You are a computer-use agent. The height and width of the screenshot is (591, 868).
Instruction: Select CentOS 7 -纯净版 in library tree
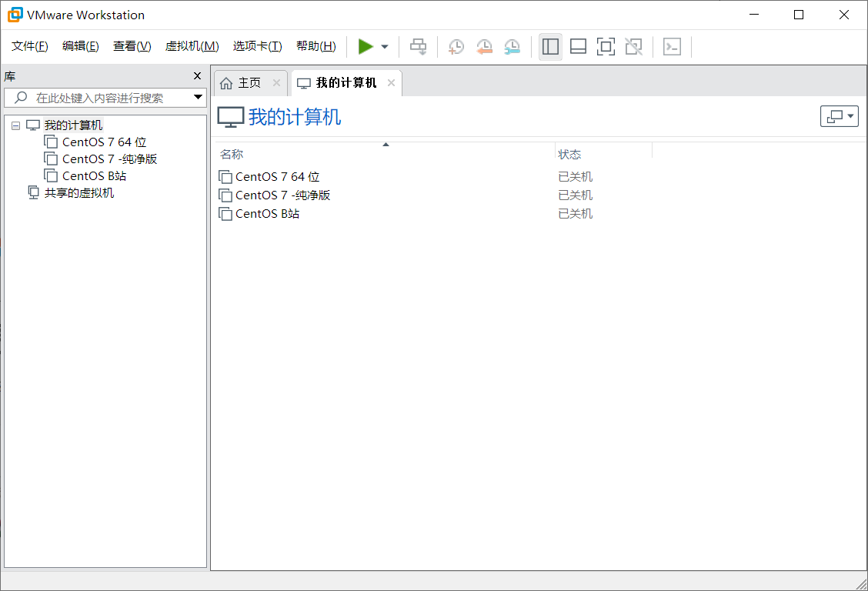tap(109, 159)
